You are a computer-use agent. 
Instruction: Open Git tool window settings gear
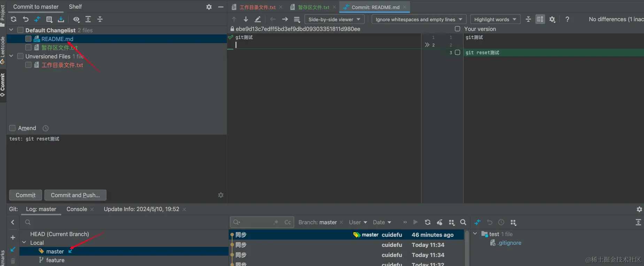[639, 209]
